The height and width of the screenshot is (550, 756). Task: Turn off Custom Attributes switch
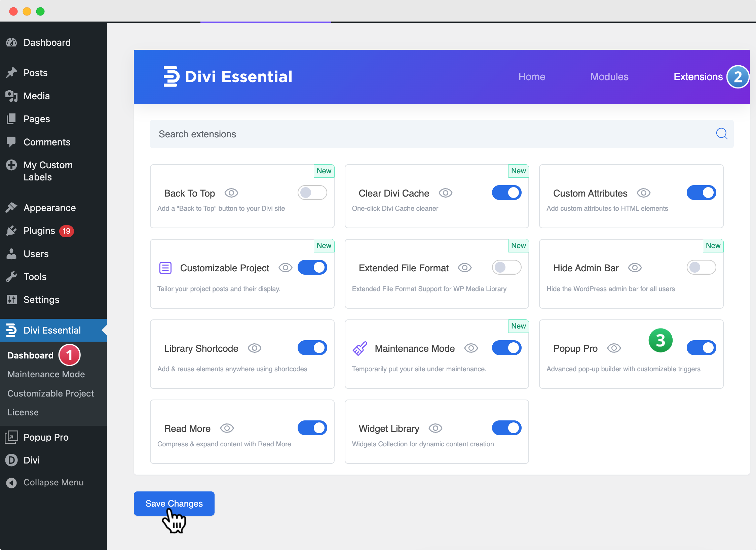702,193
